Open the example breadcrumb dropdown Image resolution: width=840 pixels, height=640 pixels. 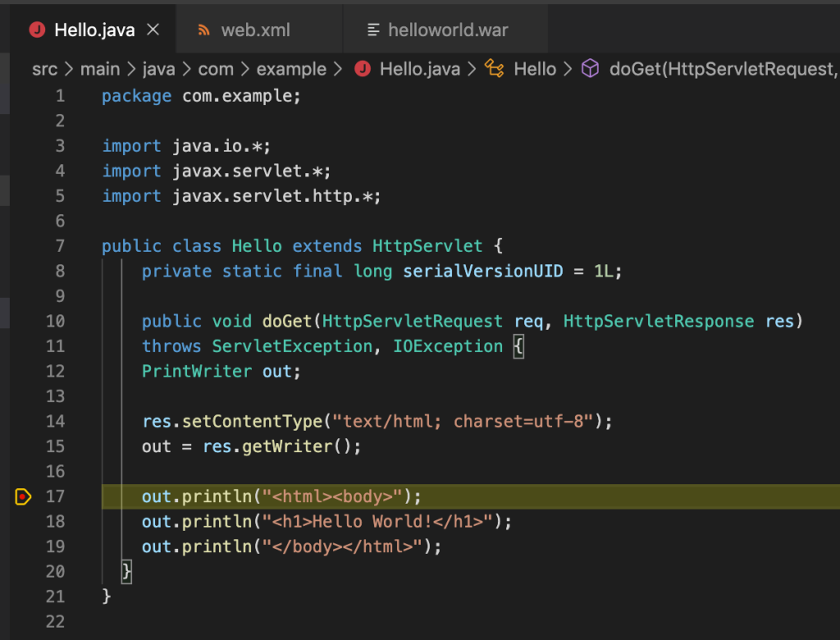point(292,69)
